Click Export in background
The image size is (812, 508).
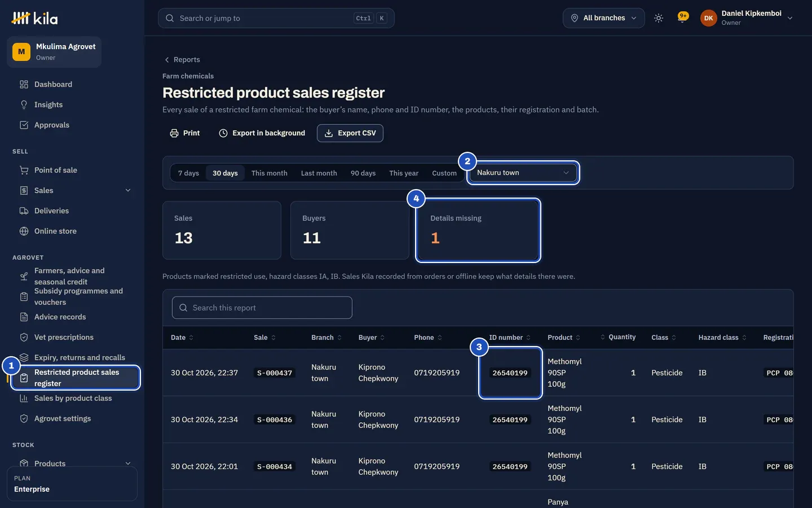pos(262,133)
